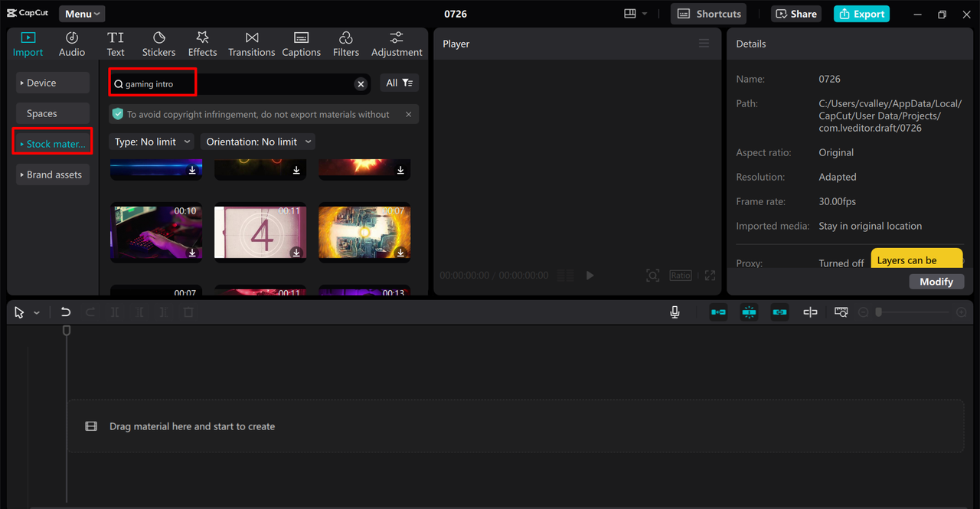Open the Import tab

point(28,44)
